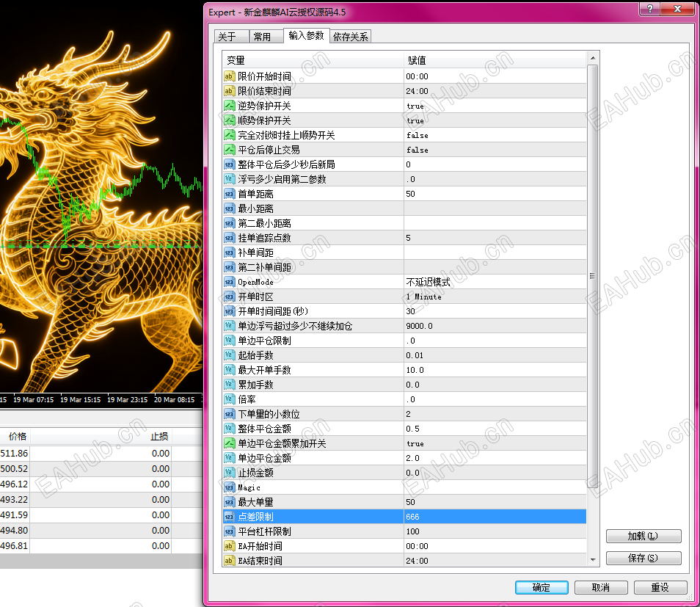
Task: Click the double icon beside 起始手数
Action: tap(229, 355)
